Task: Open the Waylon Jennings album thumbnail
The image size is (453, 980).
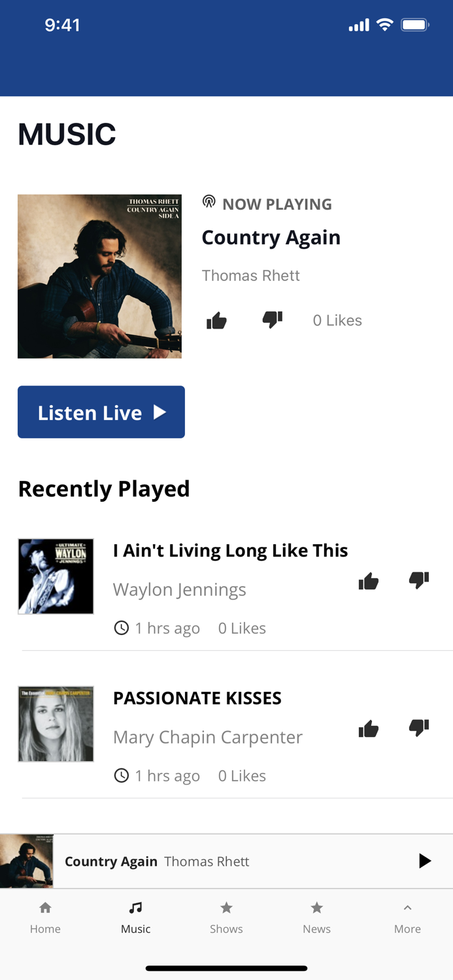Action: [56, 576]
